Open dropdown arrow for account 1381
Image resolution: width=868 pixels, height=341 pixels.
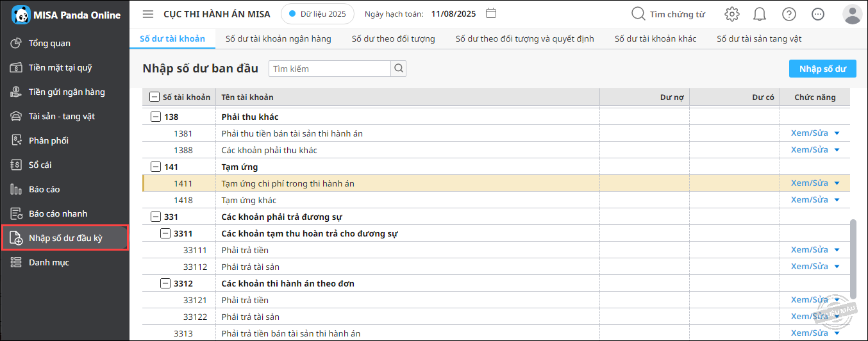[x=837, y=133]
